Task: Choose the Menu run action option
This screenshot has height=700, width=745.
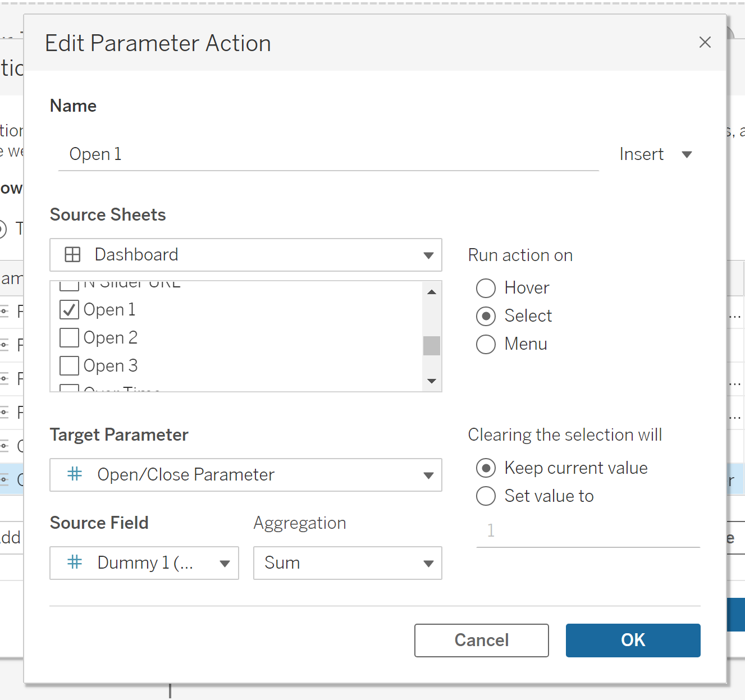Action: point(486,344)
